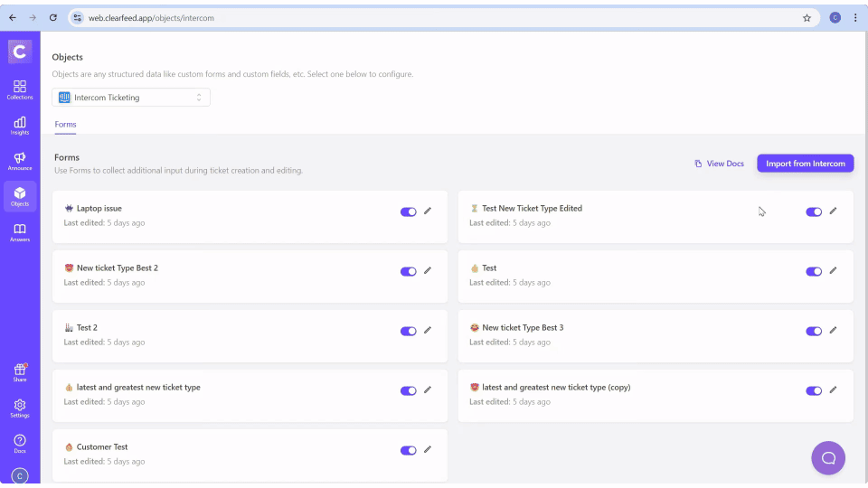Click the Share gift icon
This screenshot has width=868, height=488.
click(20, 372)
